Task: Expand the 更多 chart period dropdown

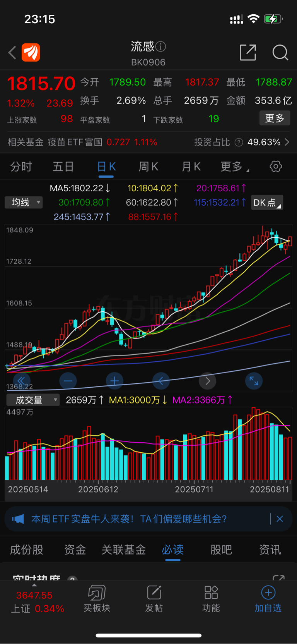Action: pos(234,167)
